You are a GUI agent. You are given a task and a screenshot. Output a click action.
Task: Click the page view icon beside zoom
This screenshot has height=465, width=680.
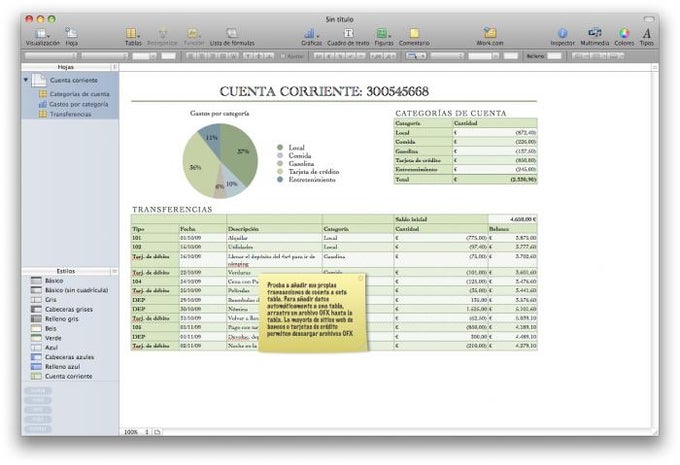pos(157,432)
